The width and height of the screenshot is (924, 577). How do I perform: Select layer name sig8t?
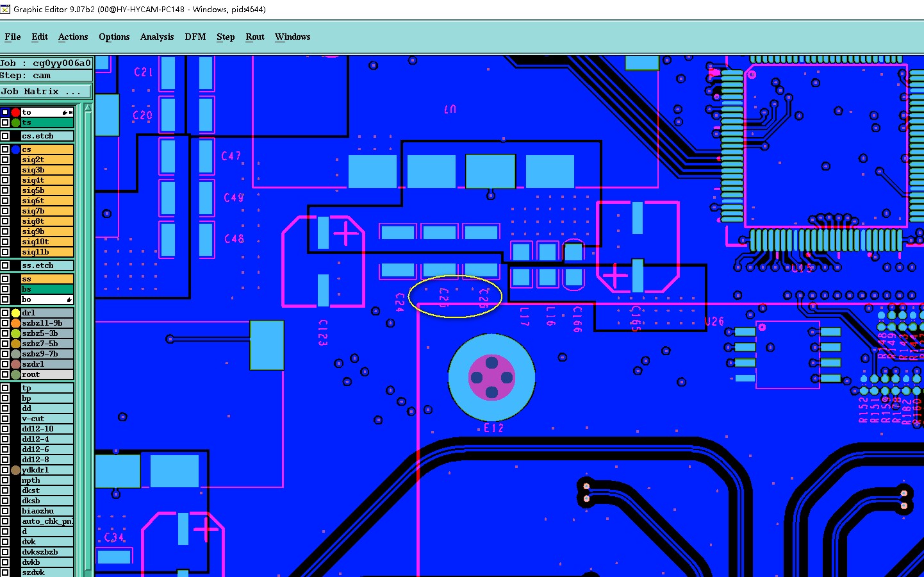click(x=47, y=221)
